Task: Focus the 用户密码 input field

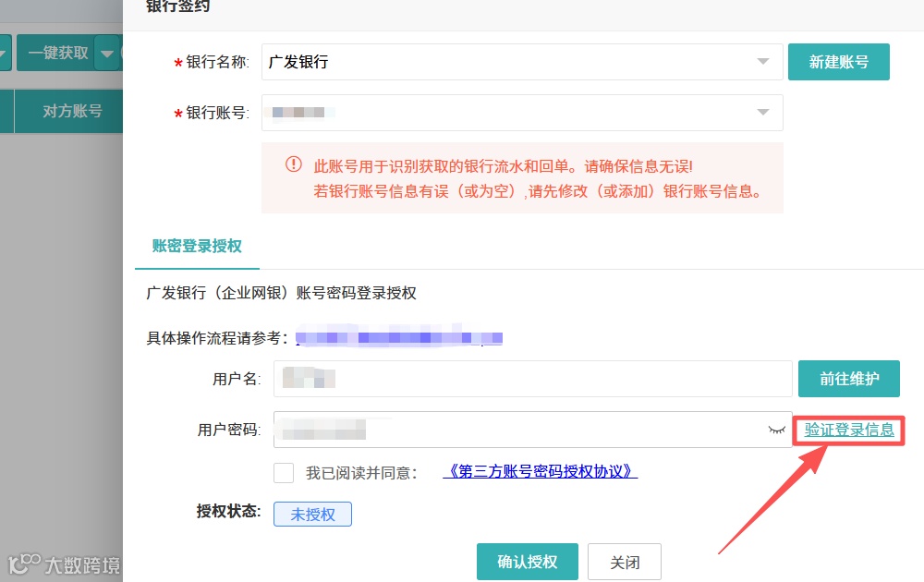Action: click(x=533, y=430)
